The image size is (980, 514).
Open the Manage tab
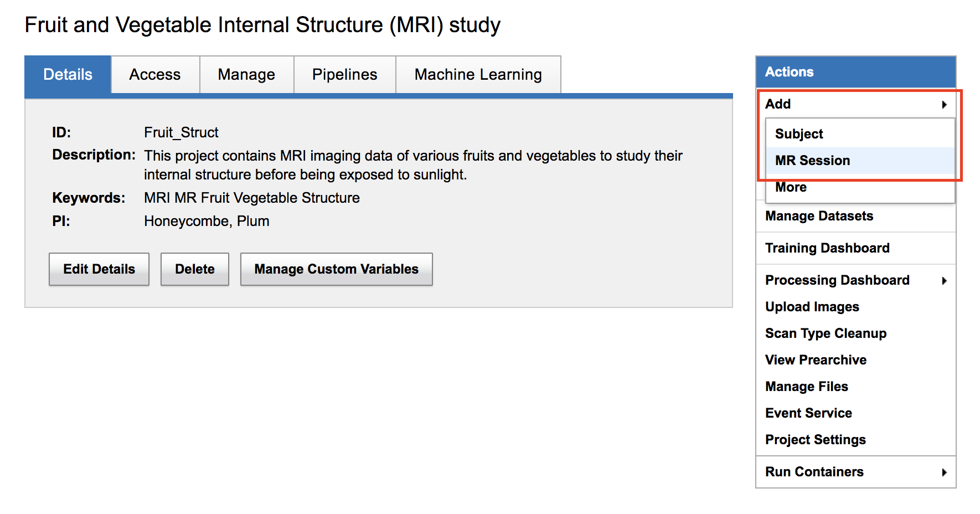tap(246, 75)
